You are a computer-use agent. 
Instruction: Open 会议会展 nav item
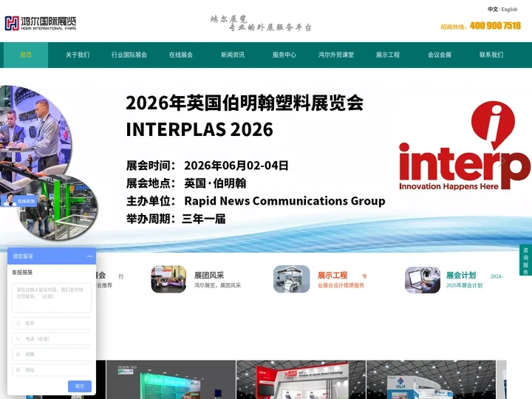pos(440,55)
